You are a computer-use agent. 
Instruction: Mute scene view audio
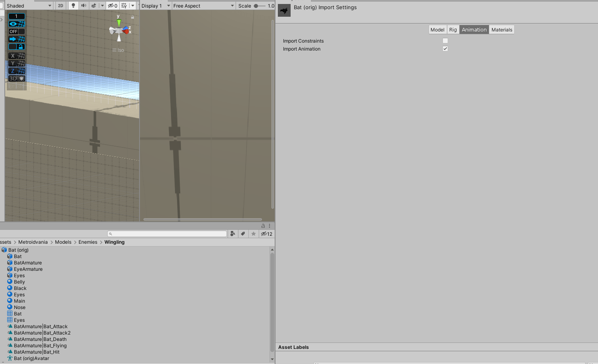click(x=83, y=5)
